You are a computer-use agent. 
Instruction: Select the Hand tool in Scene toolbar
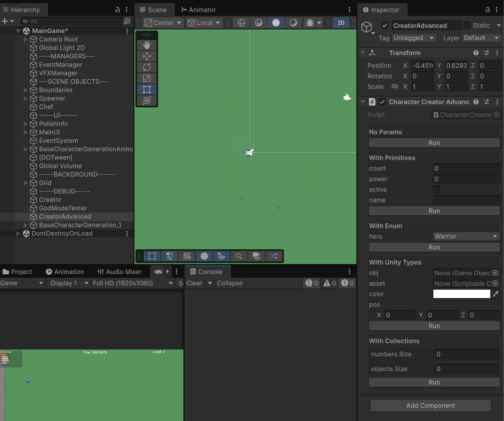coord(147,45)
